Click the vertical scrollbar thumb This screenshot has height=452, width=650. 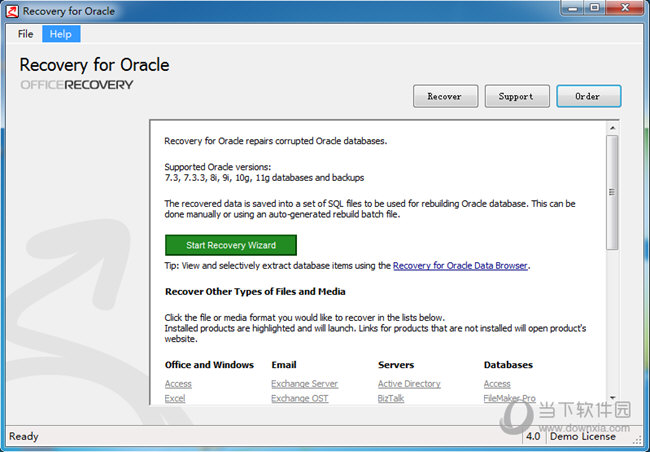click(612, 192)
